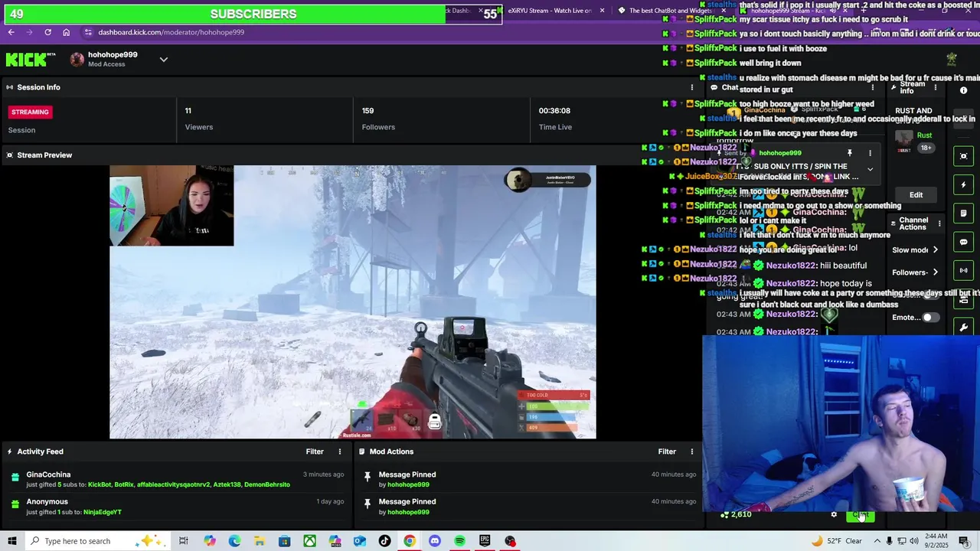Show hidden system tray icons

point(876,541)
